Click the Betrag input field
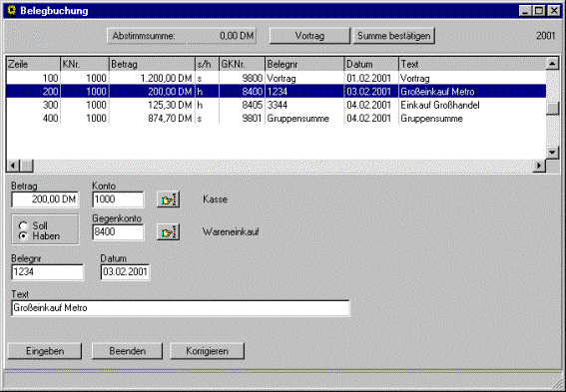Viewport: 566px width, 392px height. coord(45,199)
